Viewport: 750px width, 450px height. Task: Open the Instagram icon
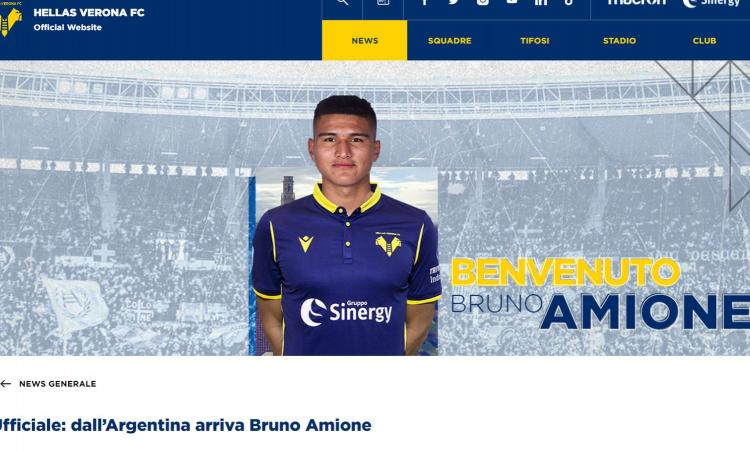(483, 2)
